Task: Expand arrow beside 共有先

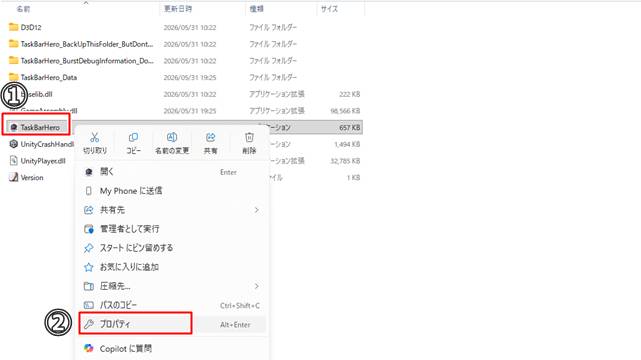Action: tap(257, 210)
